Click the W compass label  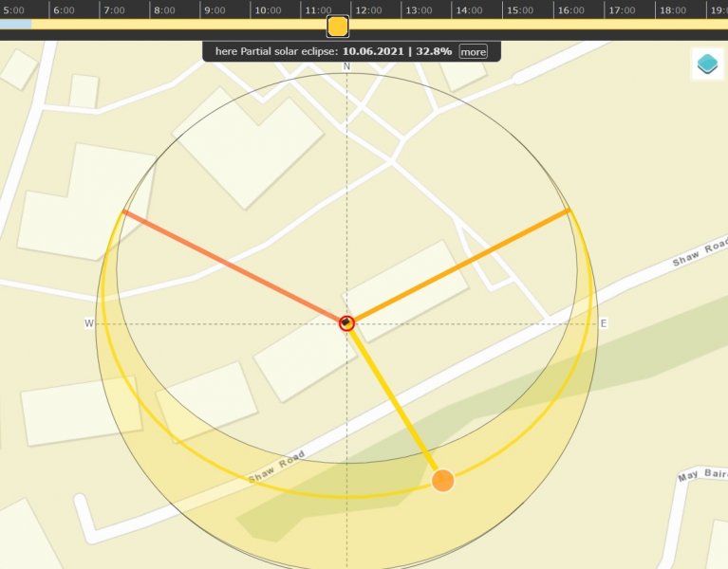click(89, 323)
